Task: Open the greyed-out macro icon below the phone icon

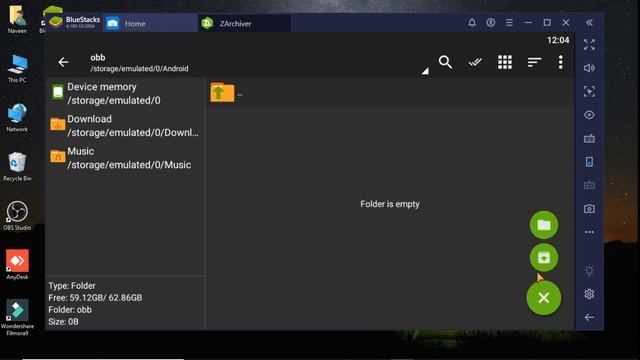Action: point(589,185)
